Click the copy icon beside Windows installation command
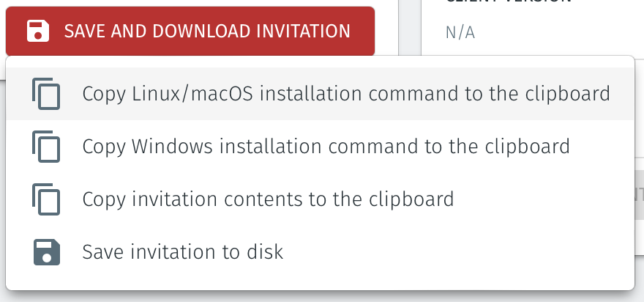 47,147
